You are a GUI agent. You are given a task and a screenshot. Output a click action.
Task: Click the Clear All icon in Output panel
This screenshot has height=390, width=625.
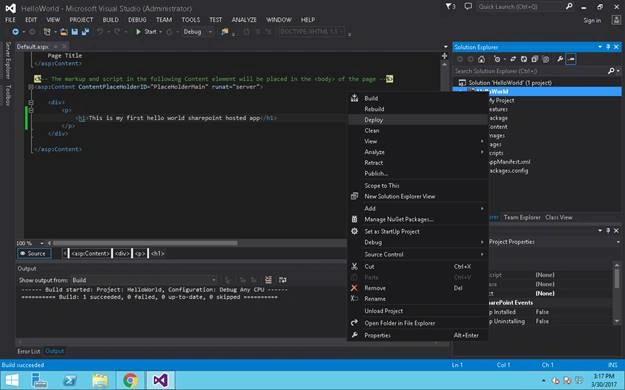(268, 280)
